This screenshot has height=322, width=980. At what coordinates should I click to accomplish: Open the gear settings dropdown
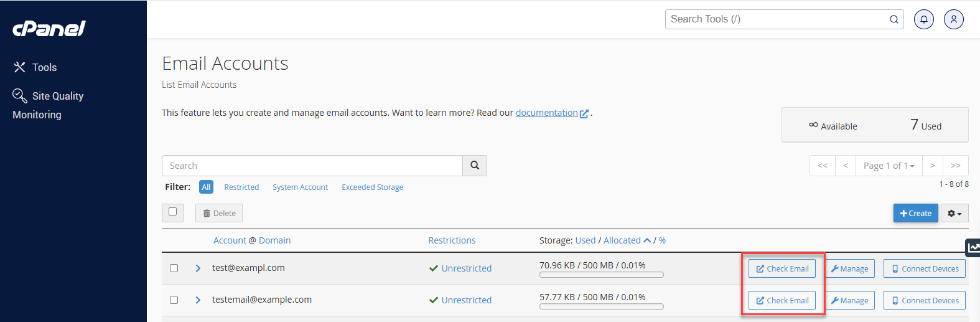coord(954,213)
